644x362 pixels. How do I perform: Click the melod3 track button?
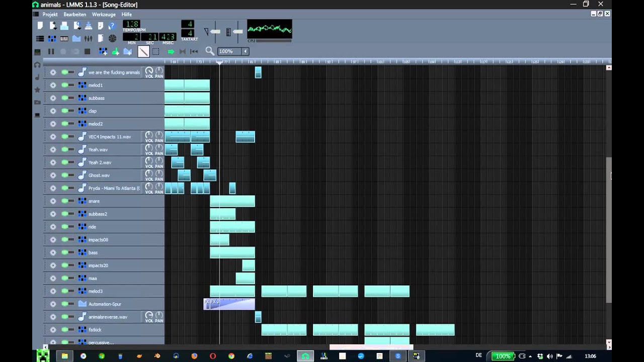coord(120,291)
